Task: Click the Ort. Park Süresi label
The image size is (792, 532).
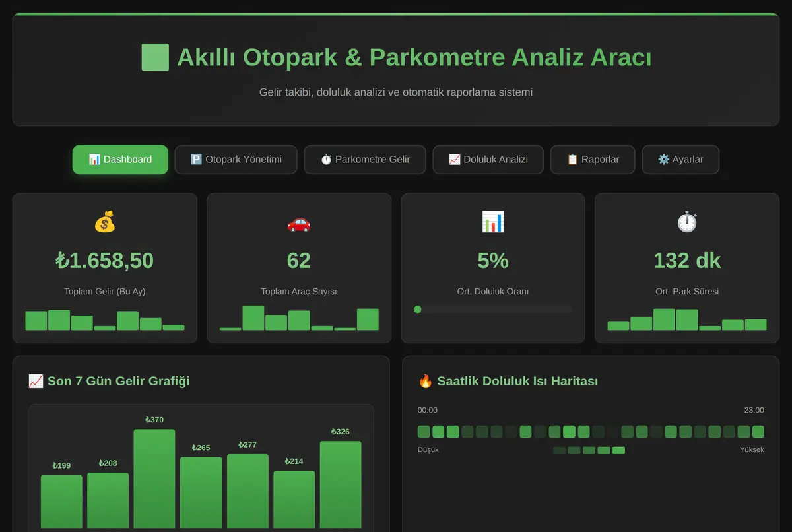Action: coord(687,291)
